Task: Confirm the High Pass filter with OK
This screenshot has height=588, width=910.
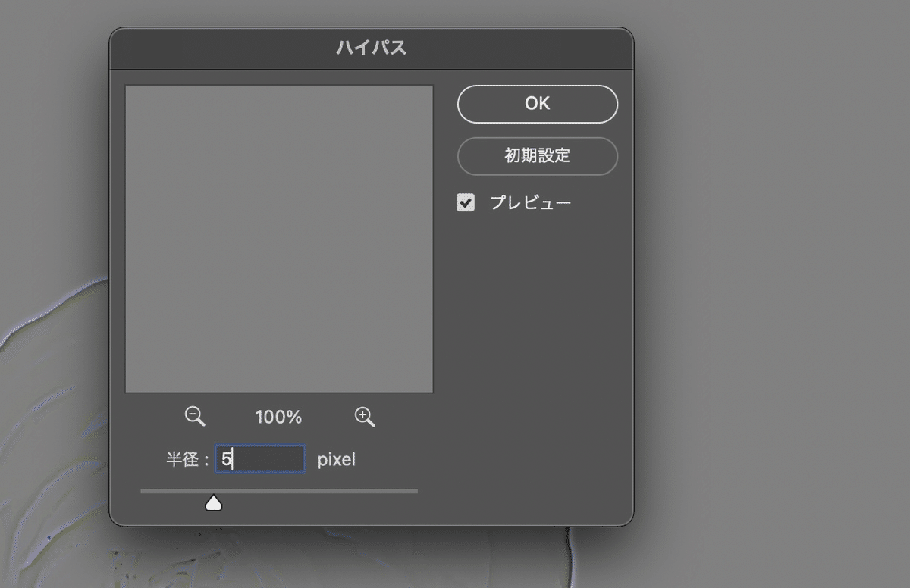Action: pyautogui.click(x=538, y=104)
